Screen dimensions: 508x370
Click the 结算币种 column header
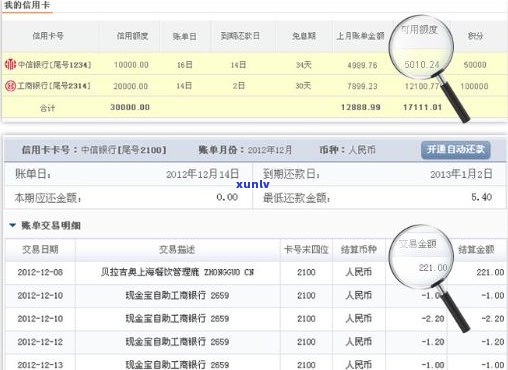pyautogui.click(x=359, y=249)
